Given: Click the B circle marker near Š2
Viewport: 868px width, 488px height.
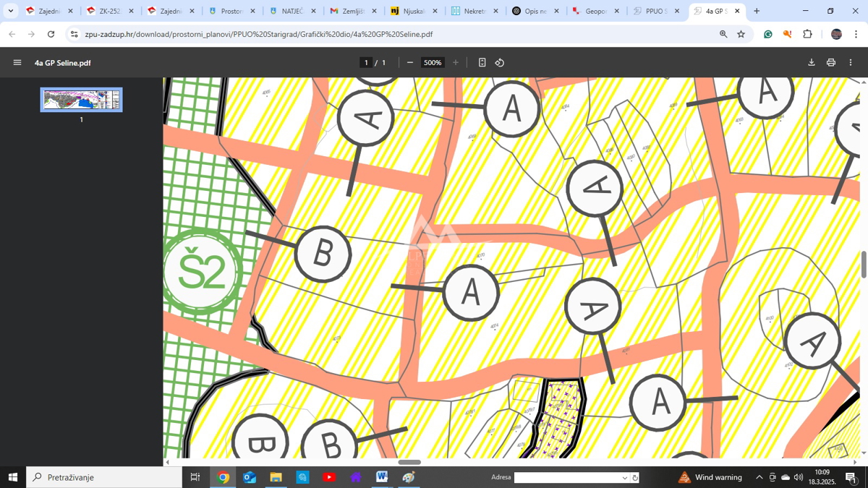Looking at the screenshot, I should (x=323, y=254).
